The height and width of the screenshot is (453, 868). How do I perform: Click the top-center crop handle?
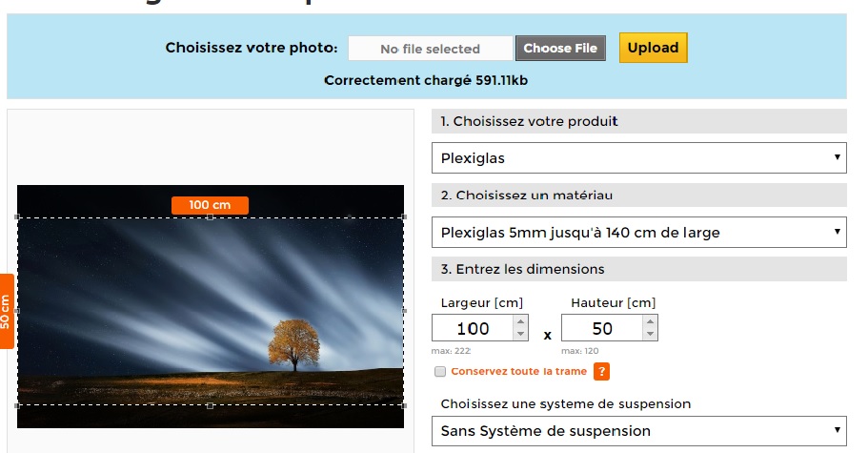click(x=210, y=217)
